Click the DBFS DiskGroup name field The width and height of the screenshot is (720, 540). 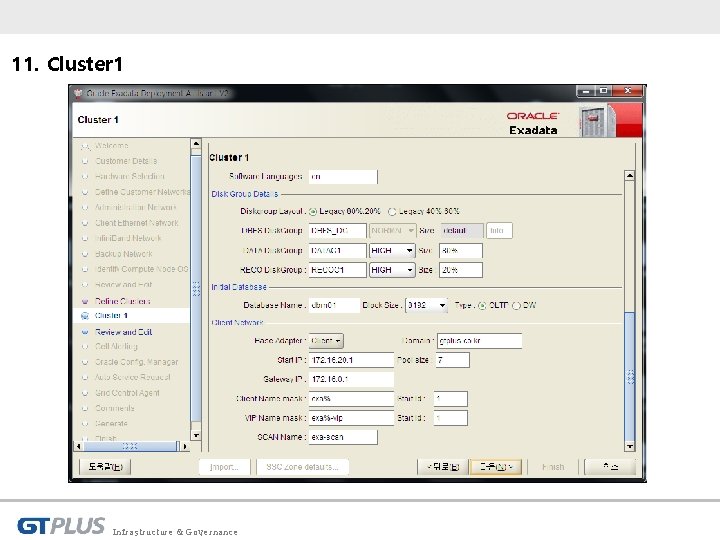tap(338, 231)
